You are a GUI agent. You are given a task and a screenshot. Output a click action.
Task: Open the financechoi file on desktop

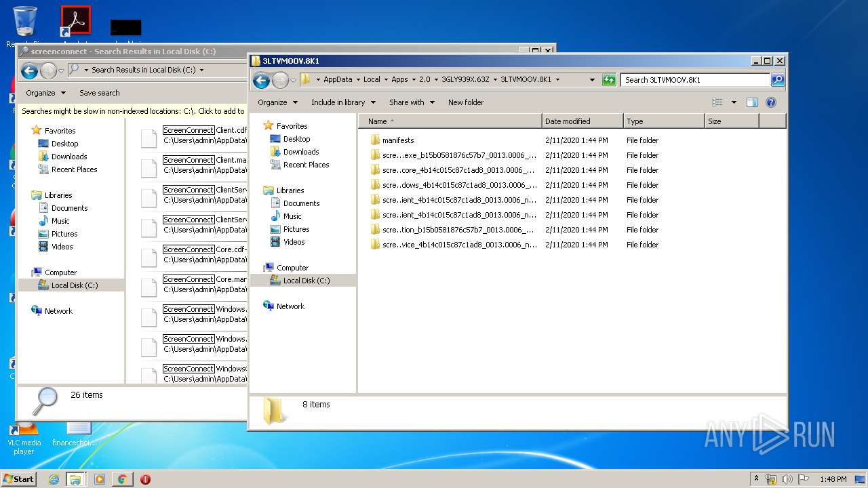(x=79, y=434)
